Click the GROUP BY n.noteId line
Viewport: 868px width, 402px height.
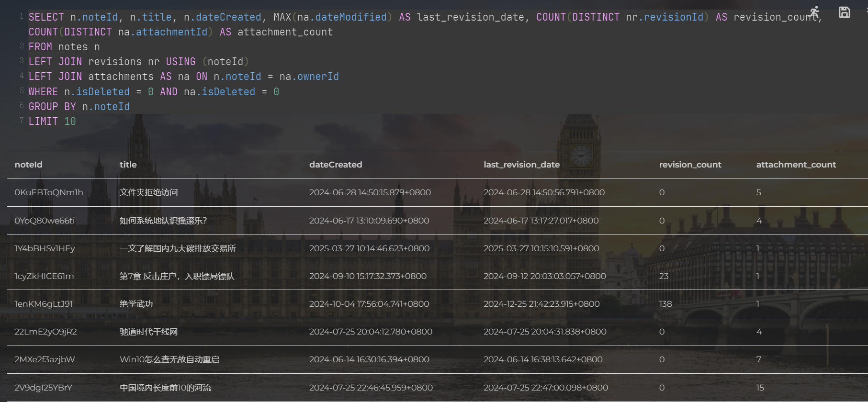tap(79, 107)
